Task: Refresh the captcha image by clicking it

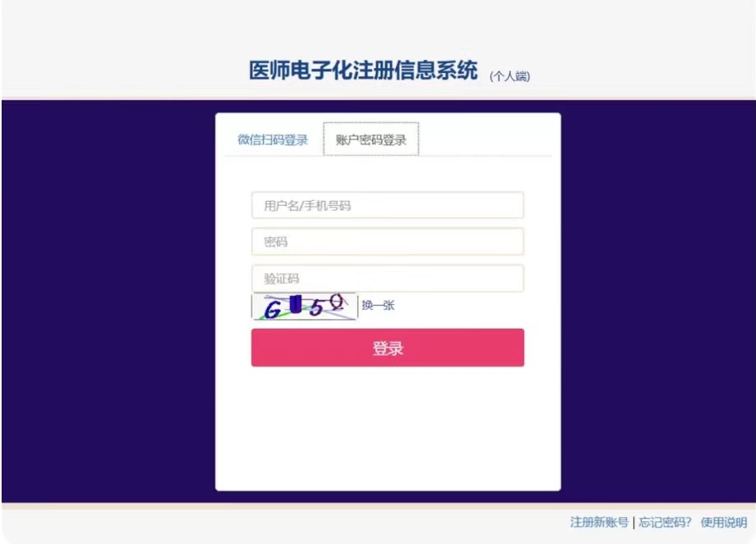Action: pos(305,306)
